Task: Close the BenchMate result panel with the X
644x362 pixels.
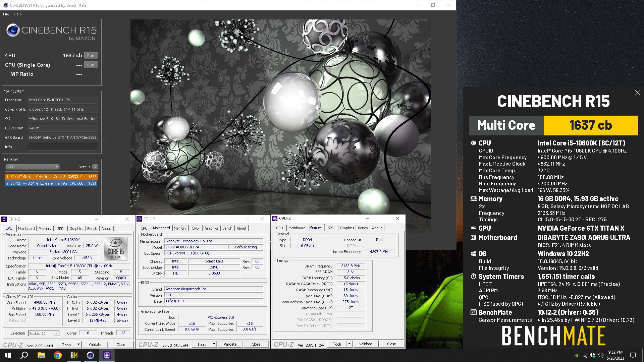Action: [x=638, y=93]
